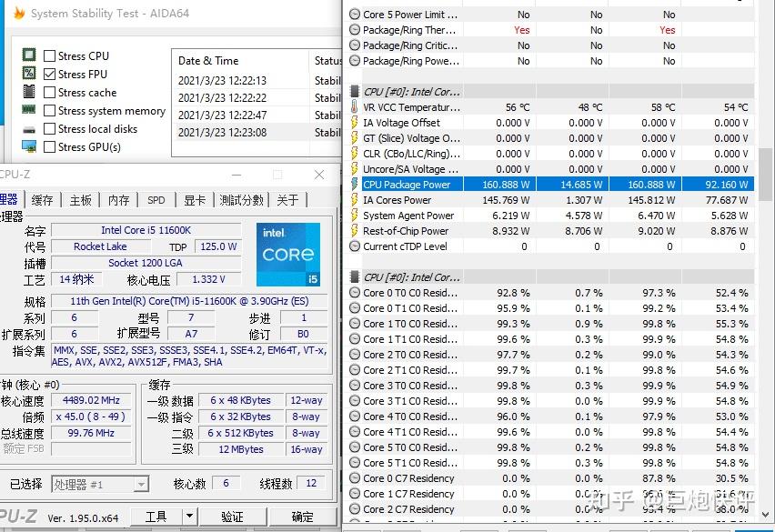The width and height of the screenshot is (775, 532).
Task: Click the 验证 button in CPU-Z
Action: (x=232, y=517)
